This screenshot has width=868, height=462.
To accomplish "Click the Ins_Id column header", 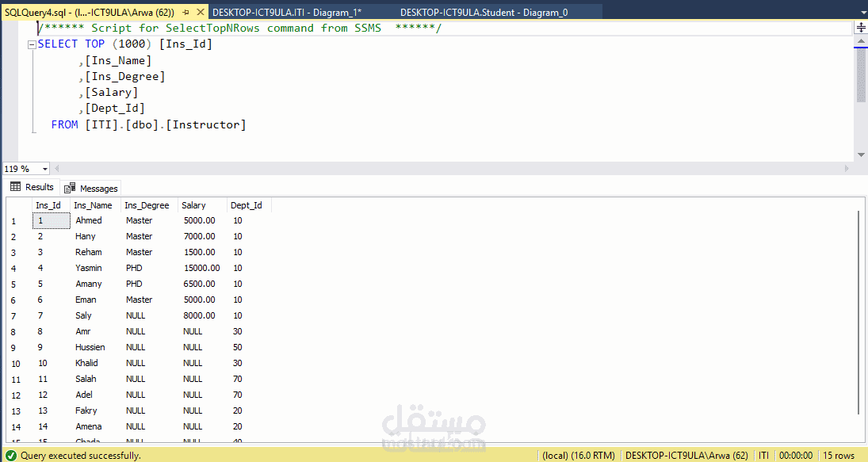I will pos(51,205).
